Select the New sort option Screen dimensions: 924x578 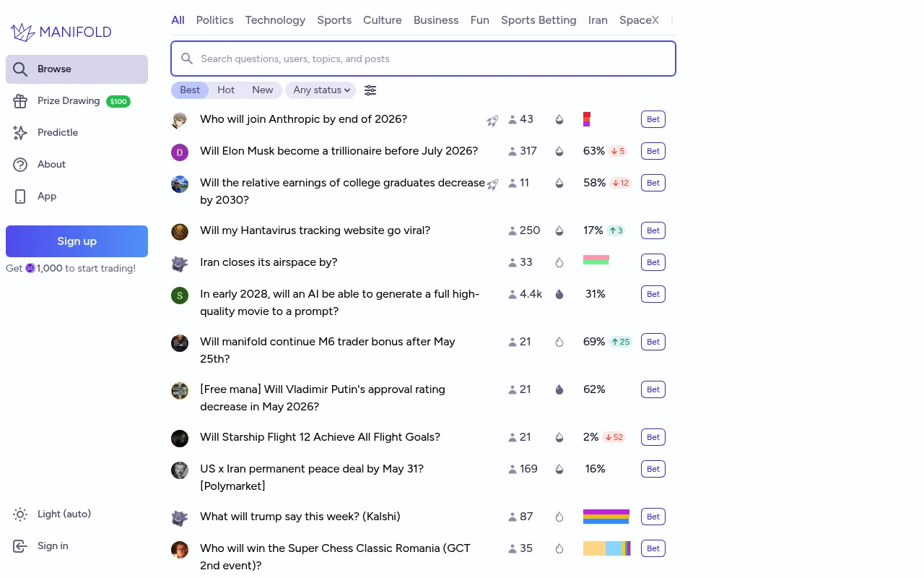tap(263, 90)
